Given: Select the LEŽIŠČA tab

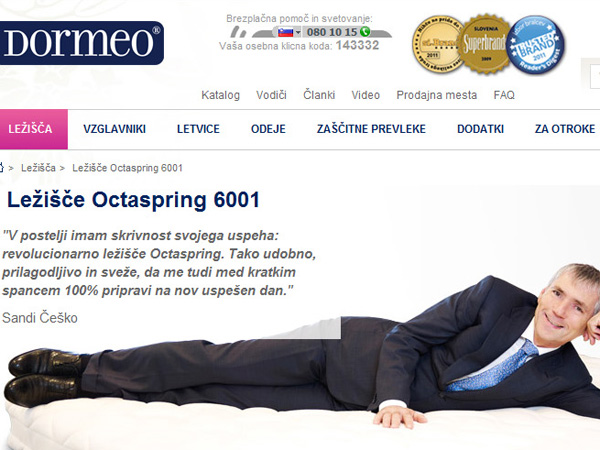Looking at the screenshot, I should [34, 129].
